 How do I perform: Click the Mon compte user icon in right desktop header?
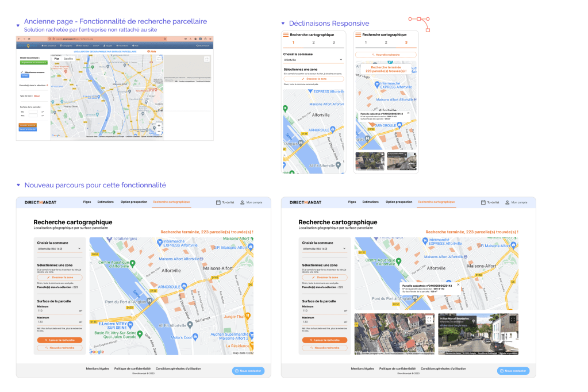coord(508,202)
